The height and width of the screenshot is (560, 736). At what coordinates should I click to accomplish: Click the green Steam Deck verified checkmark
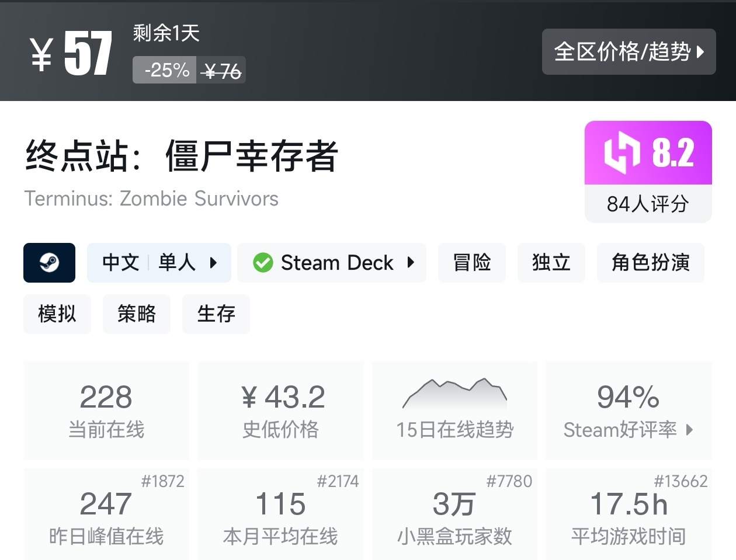[x=263, y=263]
